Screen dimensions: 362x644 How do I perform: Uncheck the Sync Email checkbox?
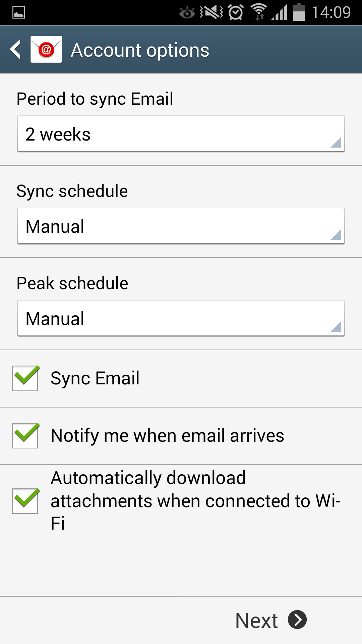25,378
